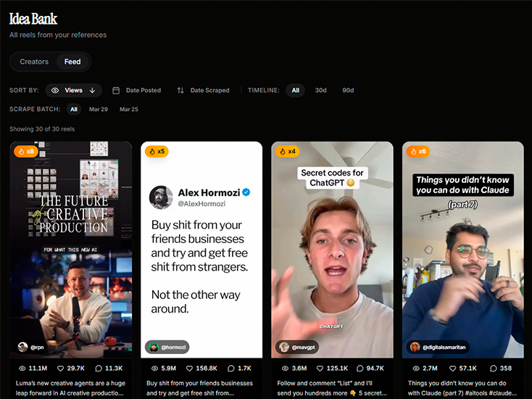Click the comment icon beside 11.3K
Image resolution: width=532 pixels, height=399 pixels.
coord(99,369)
